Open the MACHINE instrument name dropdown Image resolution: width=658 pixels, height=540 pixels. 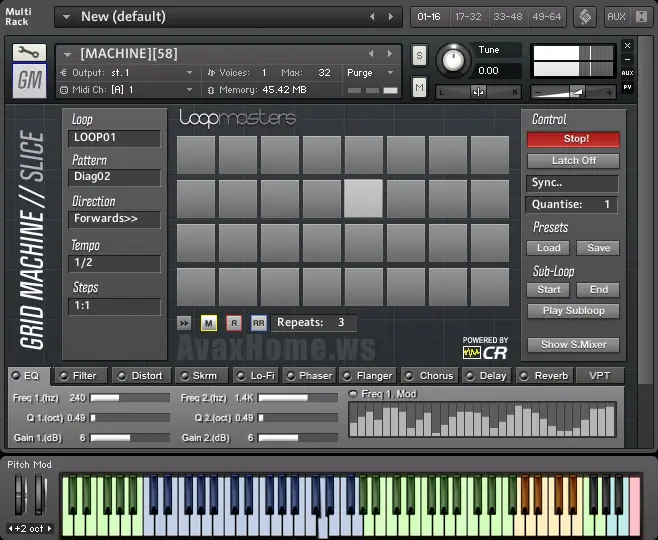tap(67, 54)
